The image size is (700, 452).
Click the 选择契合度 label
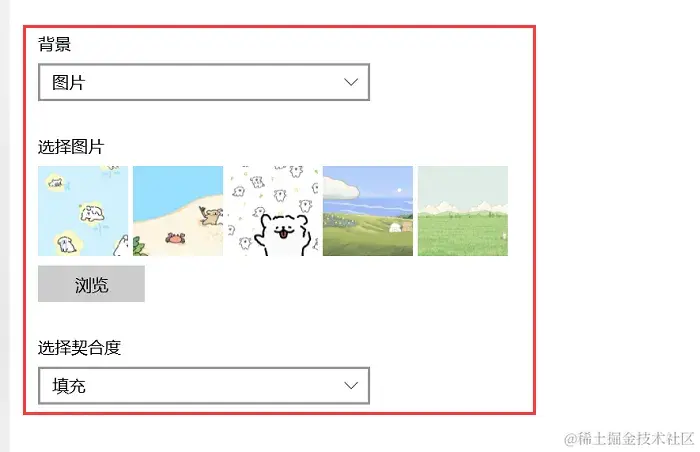click(x=79, y=347)
